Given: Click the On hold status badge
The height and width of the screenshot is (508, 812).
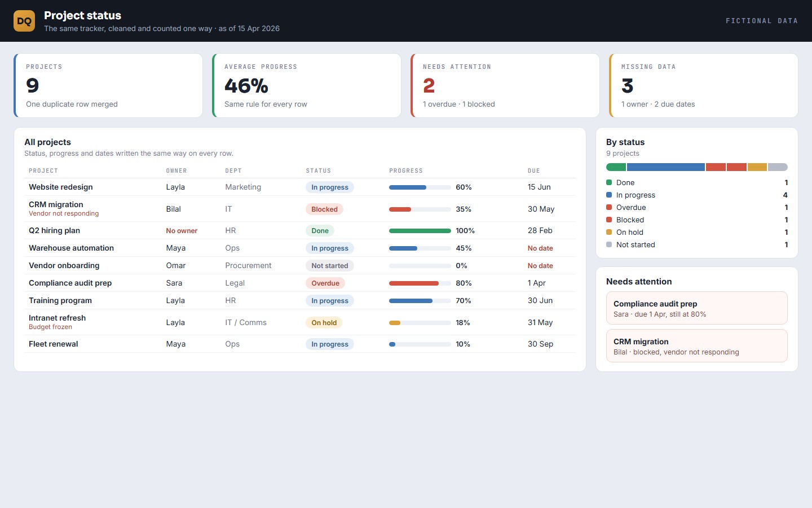Looking at the screenshot, I should [x=324, y=323].
